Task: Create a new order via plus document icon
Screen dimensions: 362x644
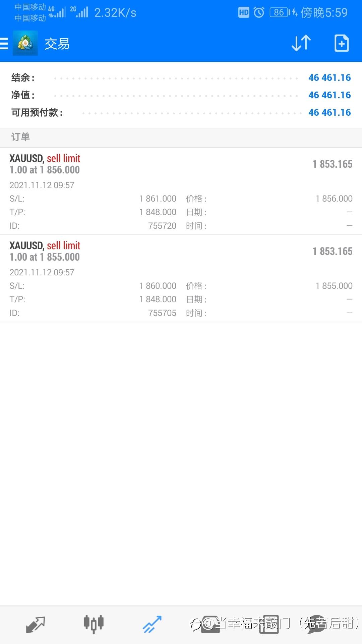Action: click(x=342, y=43)
